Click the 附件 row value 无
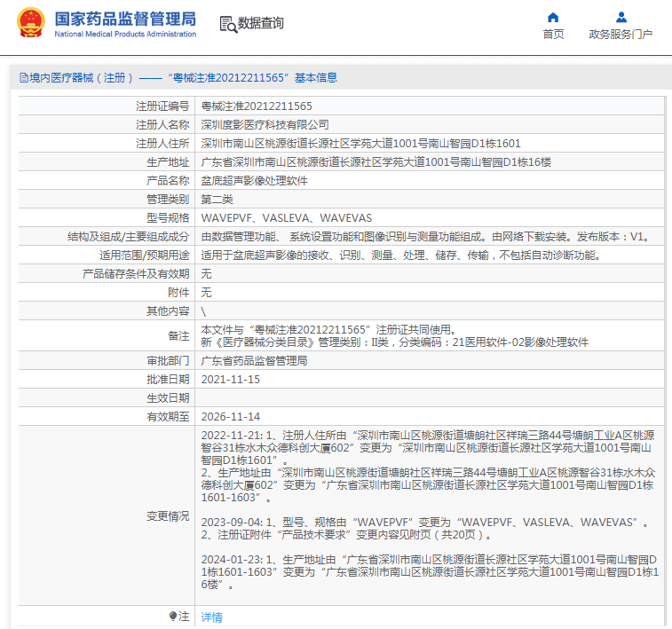This screenshot has width=672, height=629. click(206, 293)
